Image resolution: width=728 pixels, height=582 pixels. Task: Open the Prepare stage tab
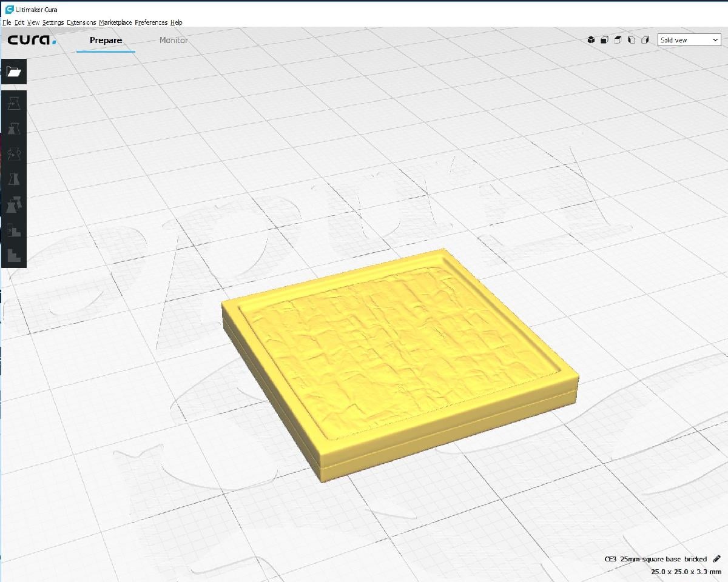point(106,41)
